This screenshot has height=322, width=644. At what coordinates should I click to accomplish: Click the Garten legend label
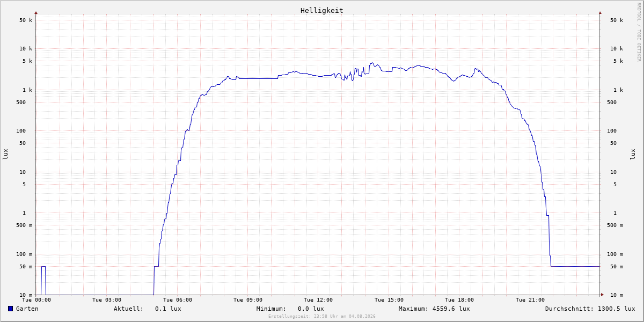pos(27,309)
